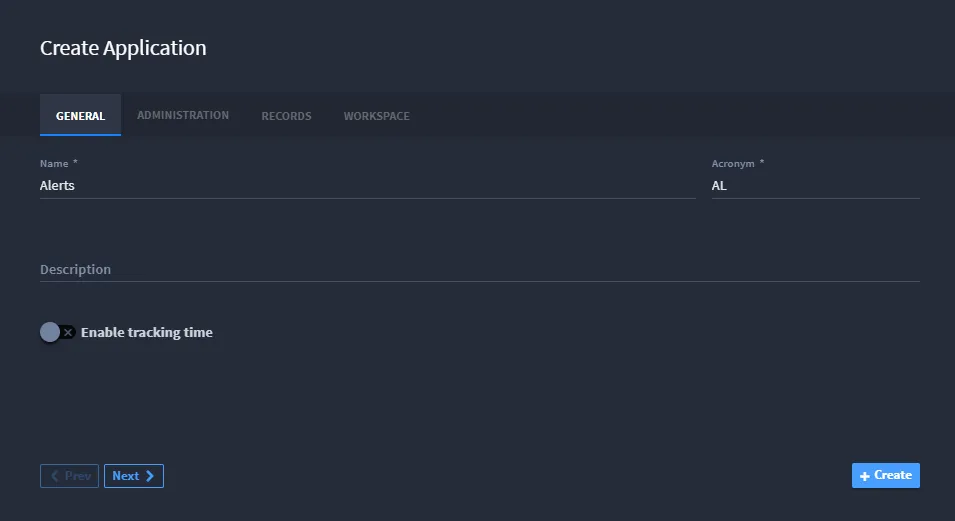The image size is (955, 521).
Task: Click the Acronym field containing AL
Action: (816, 185)
